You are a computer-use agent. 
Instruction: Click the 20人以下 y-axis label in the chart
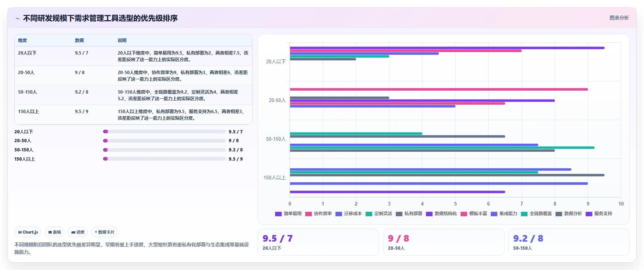click(276, 62)
